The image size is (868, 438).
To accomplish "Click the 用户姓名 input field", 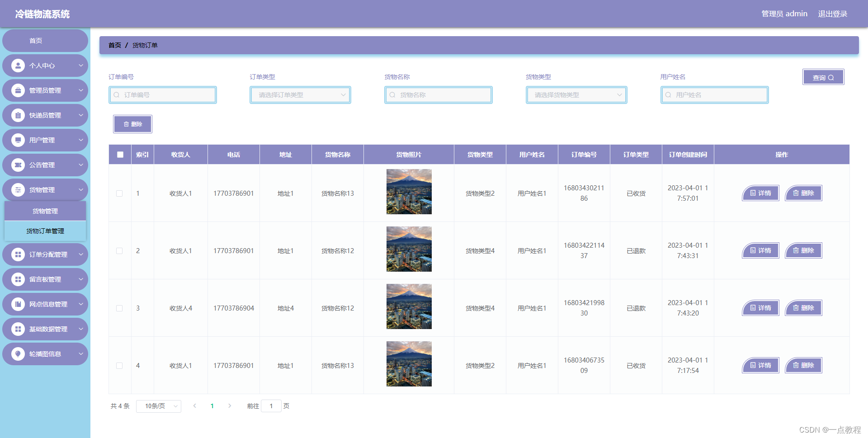I will [x=715, y=95].
